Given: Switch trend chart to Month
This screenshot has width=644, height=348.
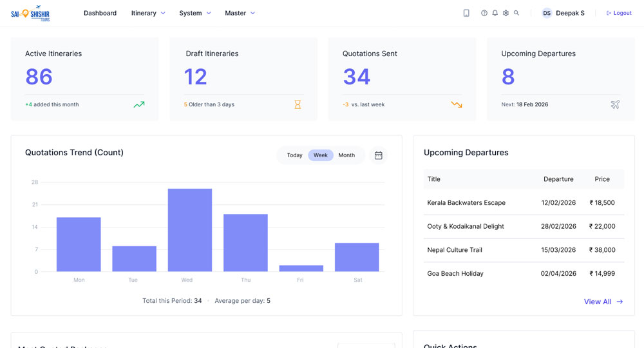Looking at the screenshot, I should (x=346, y=155).
